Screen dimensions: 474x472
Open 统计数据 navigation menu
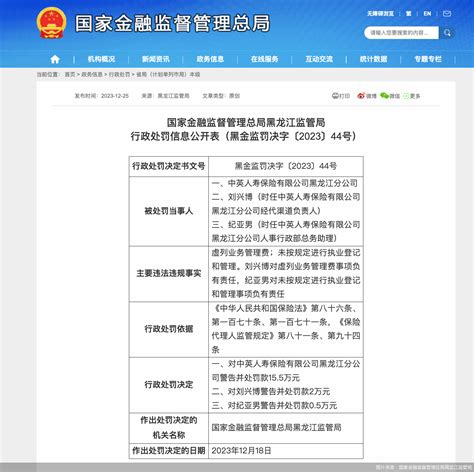coord(373,59)
